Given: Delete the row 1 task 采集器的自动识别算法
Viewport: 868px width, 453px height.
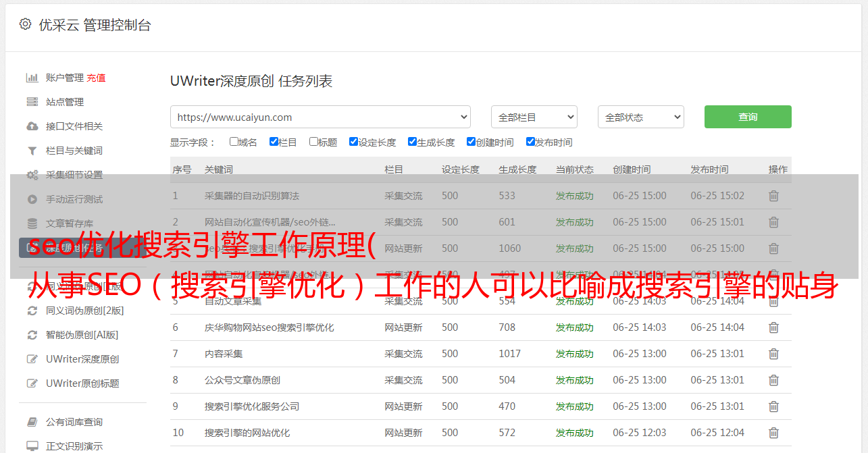Looking at the screenshot, I should [x=773, y=196].
